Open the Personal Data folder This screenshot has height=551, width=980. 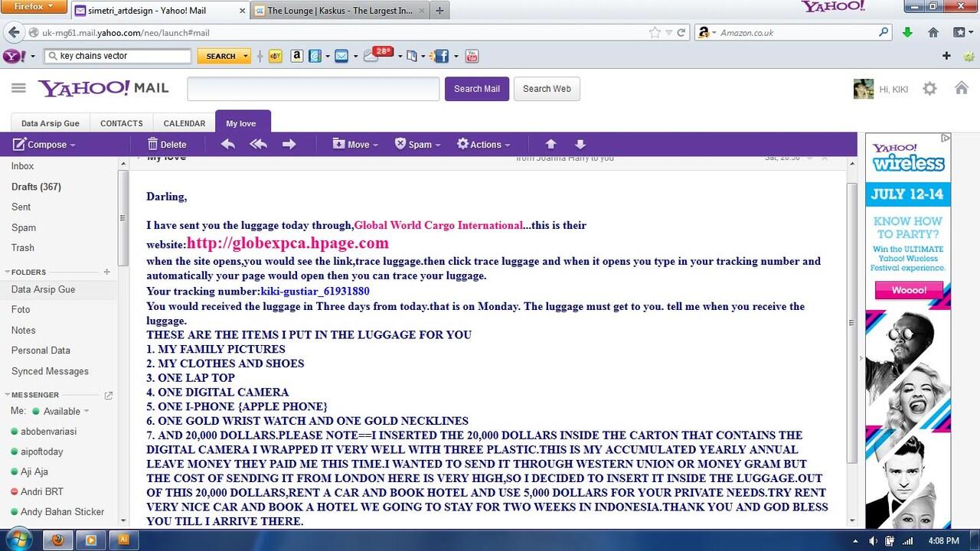(x=41, y=350)
